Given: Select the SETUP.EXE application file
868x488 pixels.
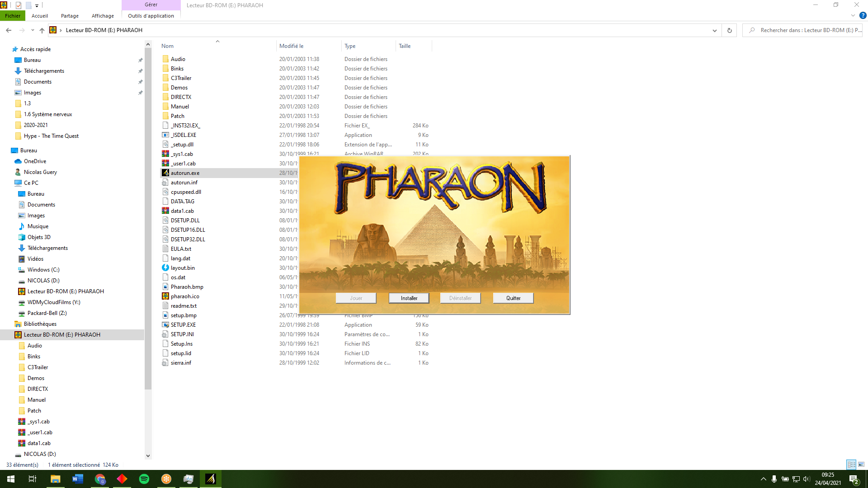Looking at the screenshot, I should click(x=183, y=325).
